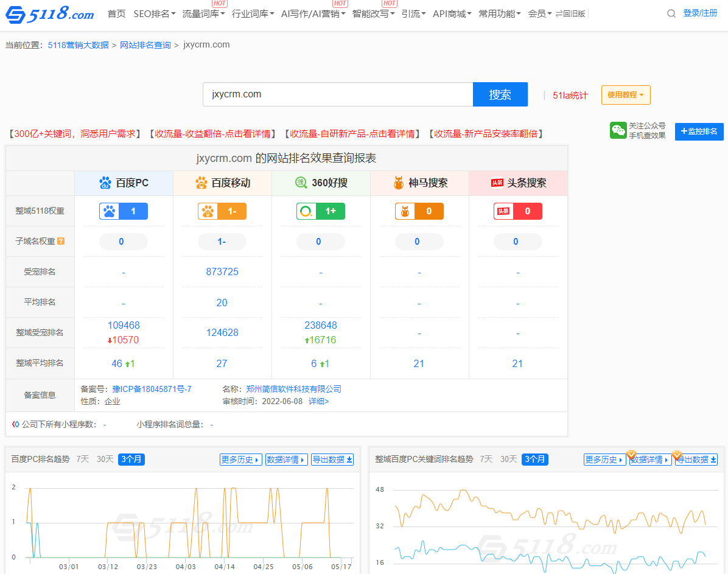Click the help question mark beside 子域名权重
Screen dimensions: 728x574
click(61, 242)
